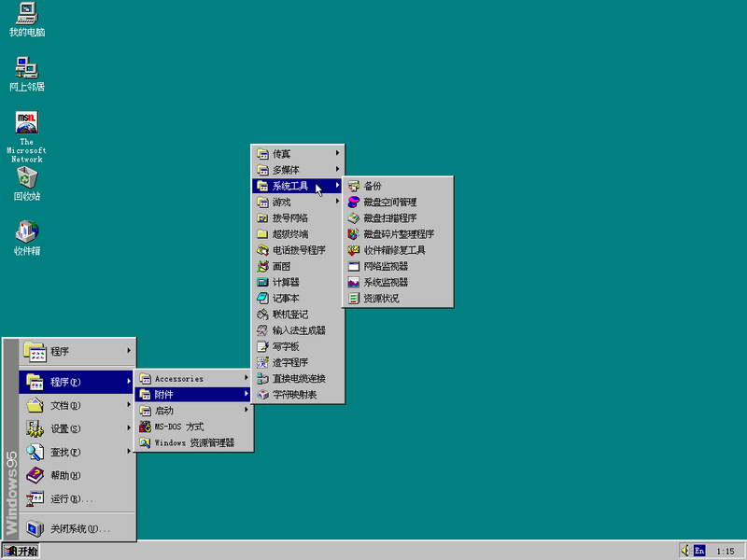Image resolution: width=747 pixels, height=560 pixels.
Task: Click the 计算器 calculator icon
Action: coord(262,283)
